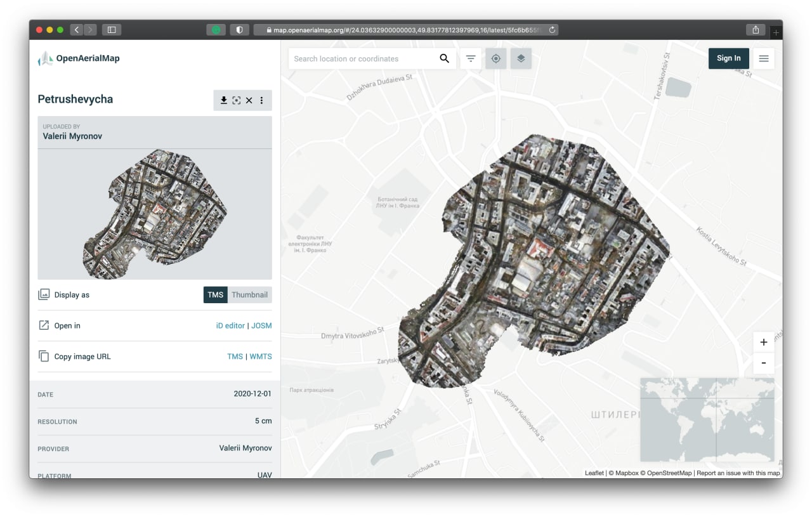Open the map layers selector
Image resolution: width=812 pixels, height=517 pixels.
pyautogui.click(x=521, y=58)
